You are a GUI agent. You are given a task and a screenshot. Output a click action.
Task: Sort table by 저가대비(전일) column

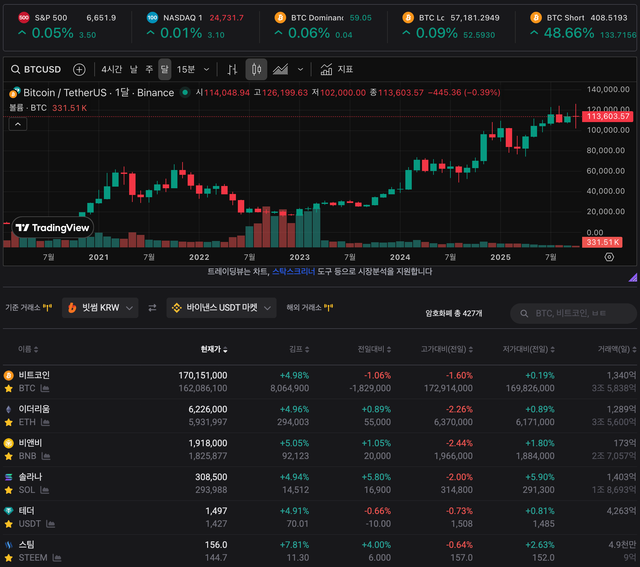(528, 349)
